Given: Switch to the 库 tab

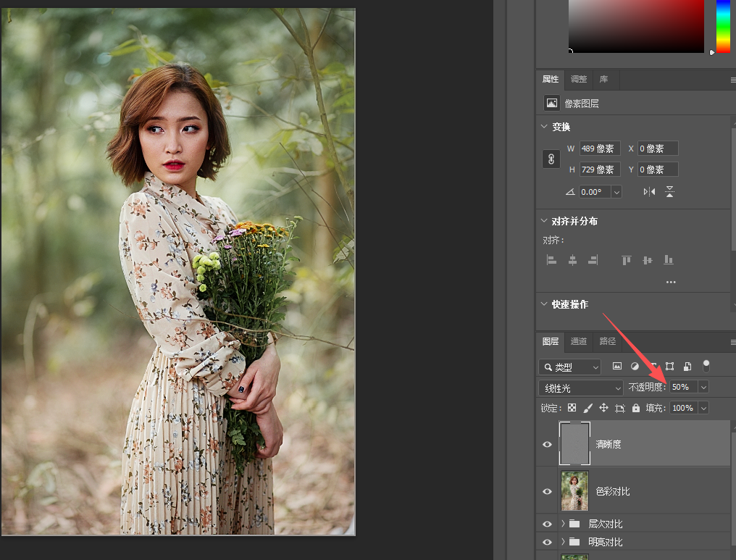Looking at the screenshot, I should (x=603, y=80).
